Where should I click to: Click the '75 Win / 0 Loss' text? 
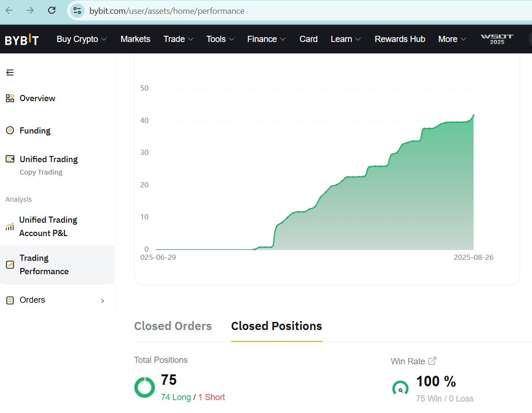(x=444, y=398)
